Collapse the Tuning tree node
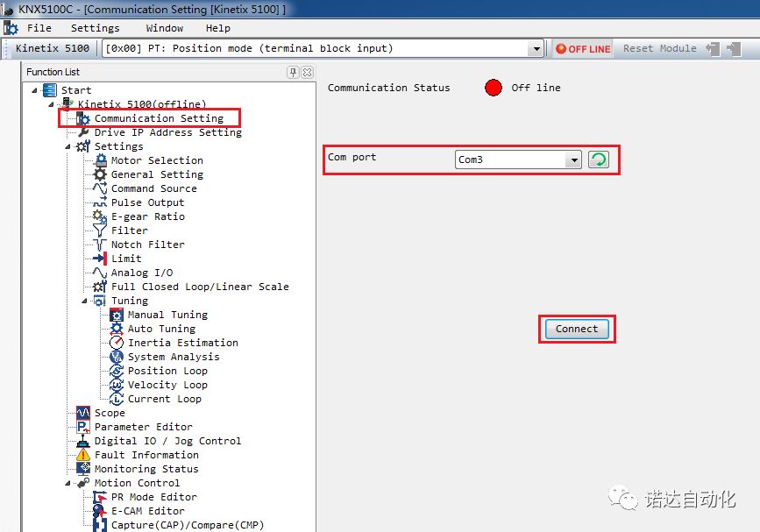 (x=84, y=301)
